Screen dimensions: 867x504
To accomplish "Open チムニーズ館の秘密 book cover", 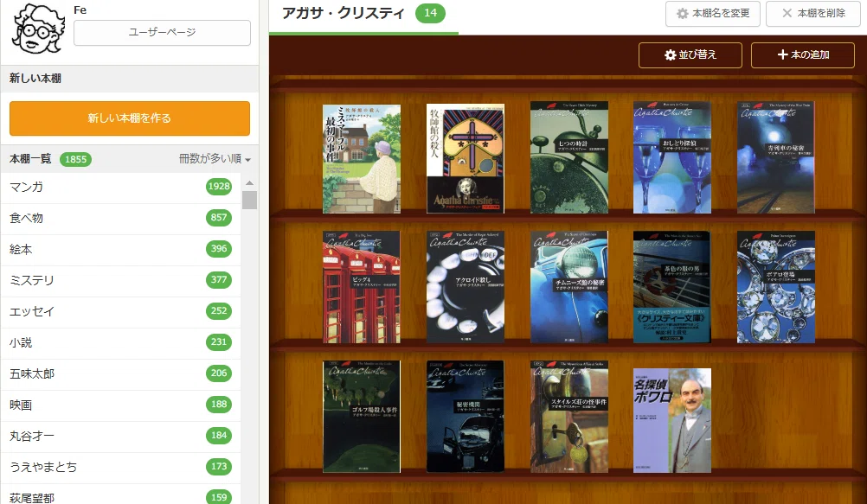I will tap(569, 287).
